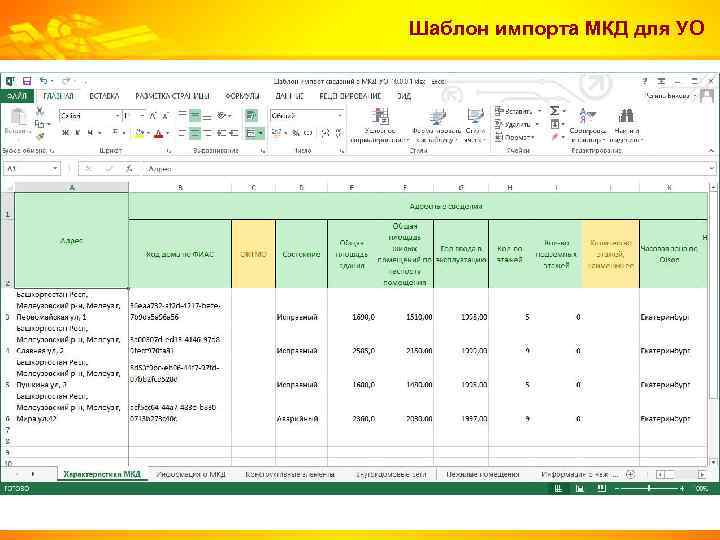This screenshot has width=720, height=540.
Task: Click the Orientation text angle icon
Action: tap(222, 116)
